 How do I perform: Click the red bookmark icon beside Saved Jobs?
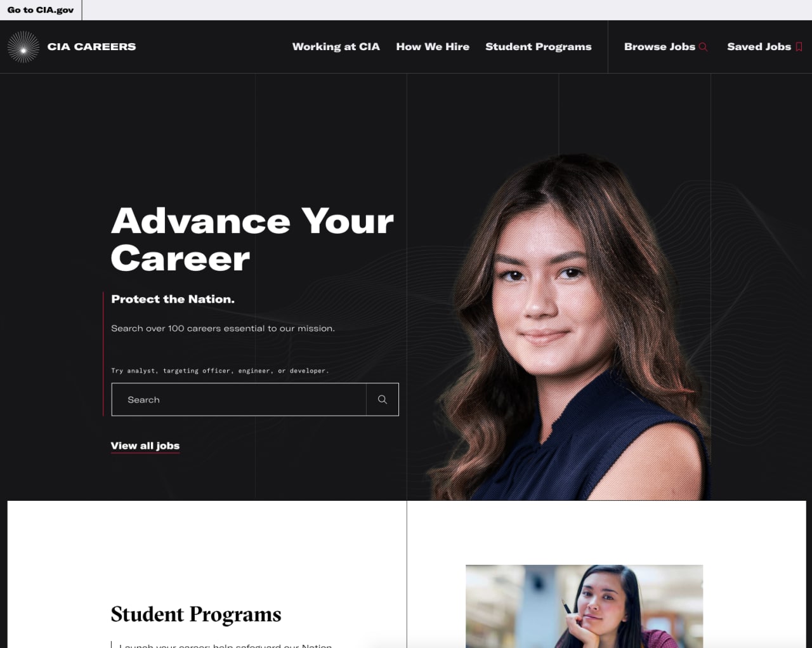point(799,47)
